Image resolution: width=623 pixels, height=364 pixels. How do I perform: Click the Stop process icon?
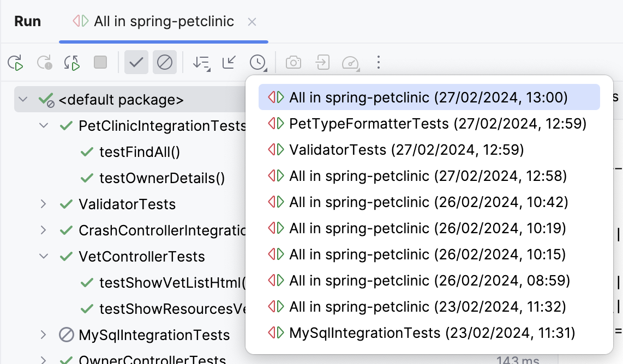tap(100, 62)
